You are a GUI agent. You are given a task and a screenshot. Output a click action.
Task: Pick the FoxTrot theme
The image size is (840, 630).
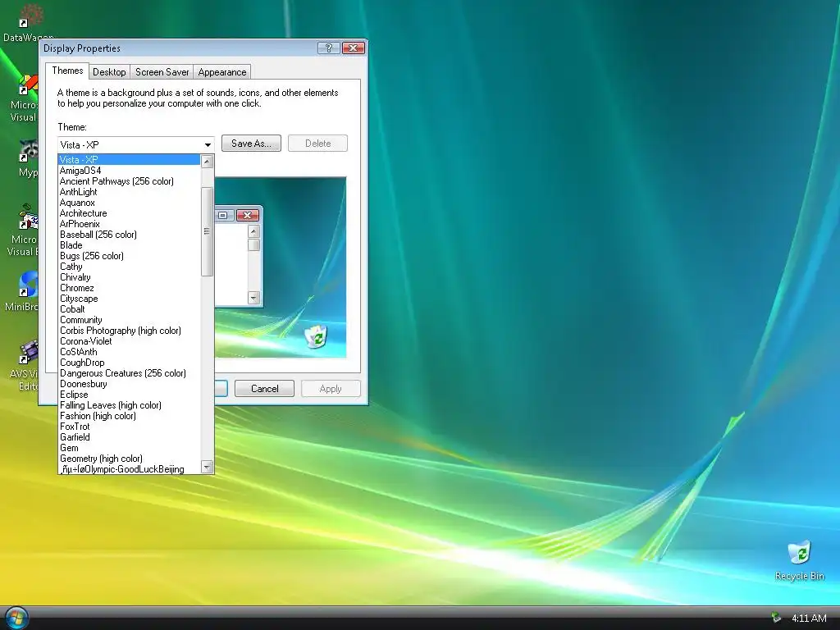click(x=129, y=427)
